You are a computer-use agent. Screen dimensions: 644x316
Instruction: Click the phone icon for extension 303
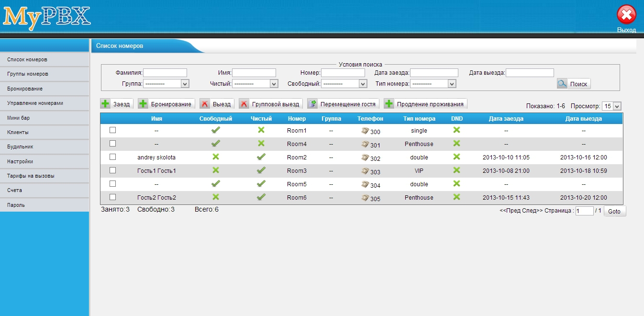365,171
